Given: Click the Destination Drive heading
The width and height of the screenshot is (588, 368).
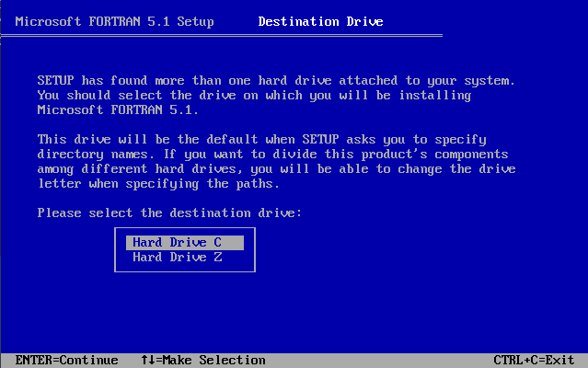Looking at the screenshot, I should pos(320,21).
